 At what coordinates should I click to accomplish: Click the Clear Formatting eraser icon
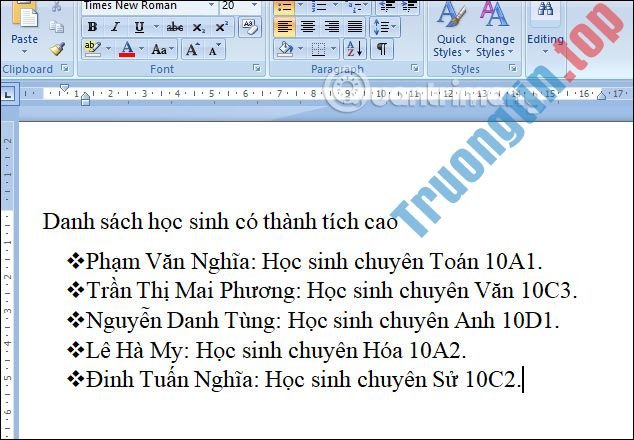click(x=249, y=27)
